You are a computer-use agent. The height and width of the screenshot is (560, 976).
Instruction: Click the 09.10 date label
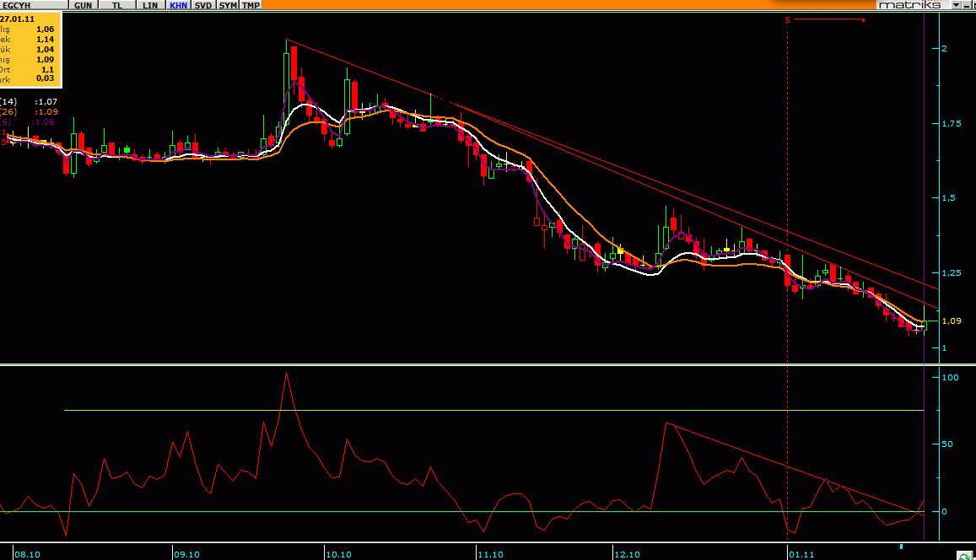click(186, 554)
